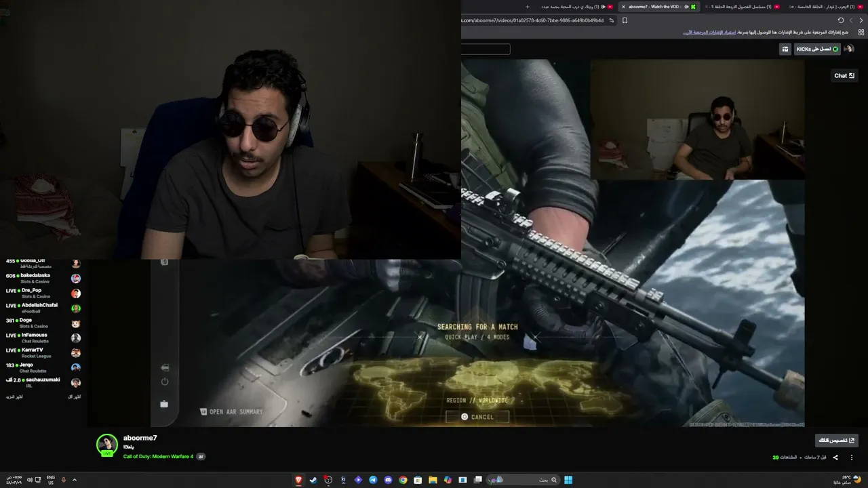
Task: Click the import bookmarks link
Action: click(x=709, y=32)
